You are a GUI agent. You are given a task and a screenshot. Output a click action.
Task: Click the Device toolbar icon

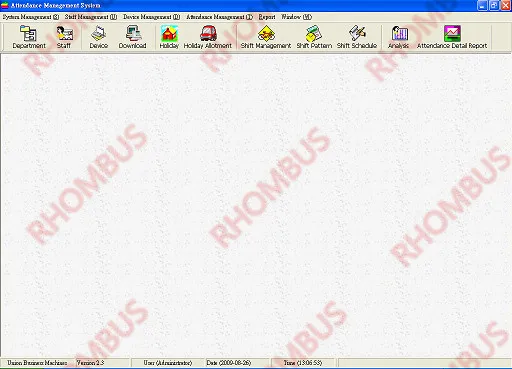coord(98,37)
